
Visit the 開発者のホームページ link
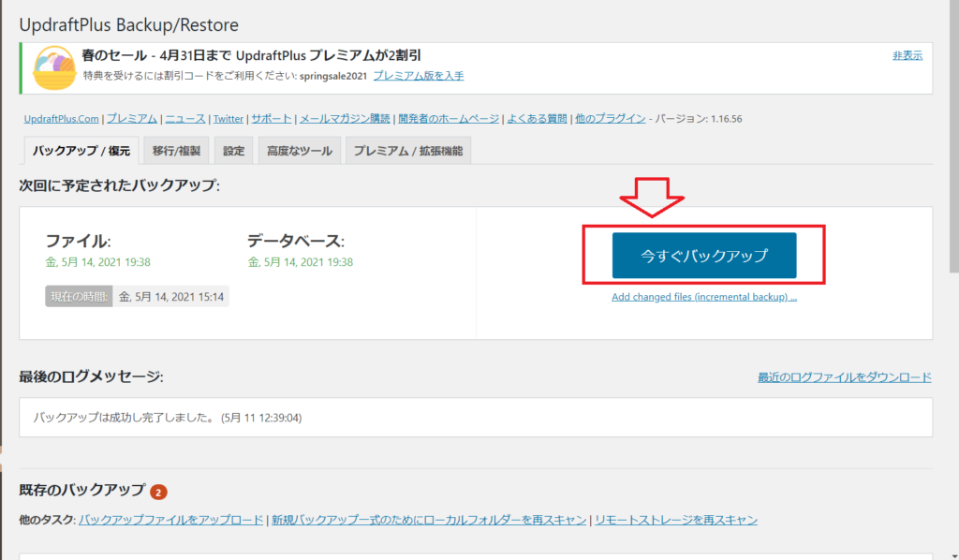pyautogui.click(x=448, y=119)
